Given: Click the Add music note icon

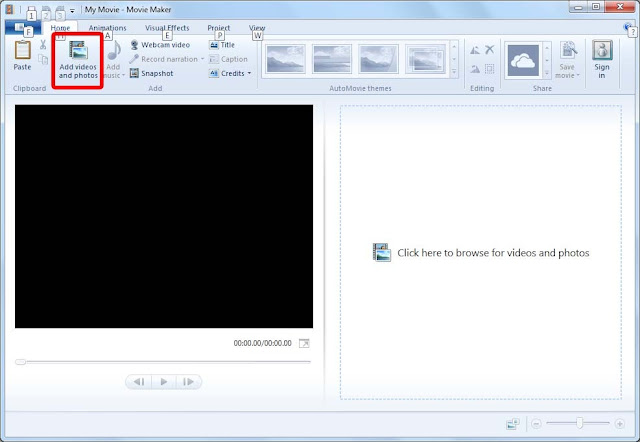Looking at the screenshot, I should tap(114, 51).
